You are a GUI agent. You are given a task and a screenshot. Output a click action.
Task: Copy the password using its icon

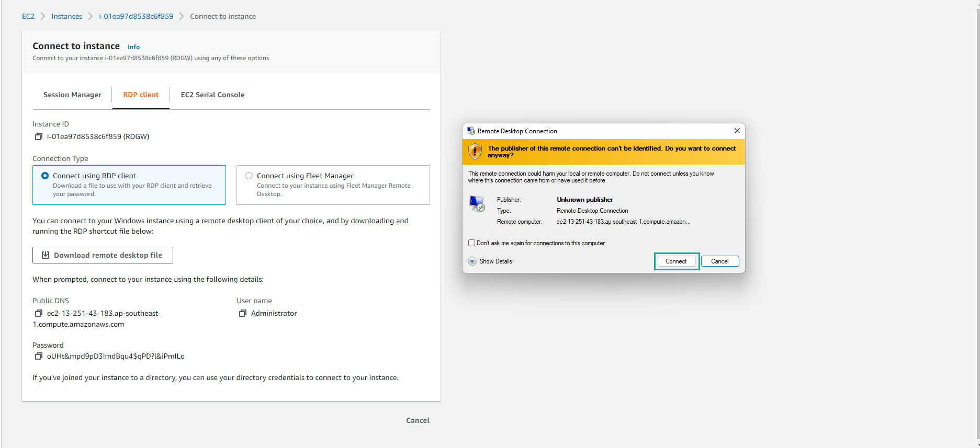38,356
